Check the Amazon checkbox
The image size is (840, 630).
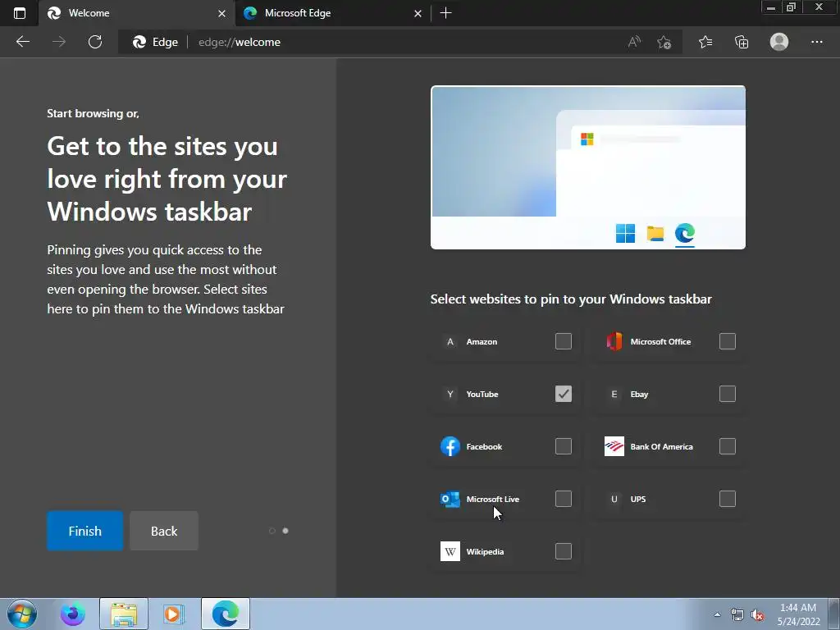pyautogui.click(x=563, y=341)
